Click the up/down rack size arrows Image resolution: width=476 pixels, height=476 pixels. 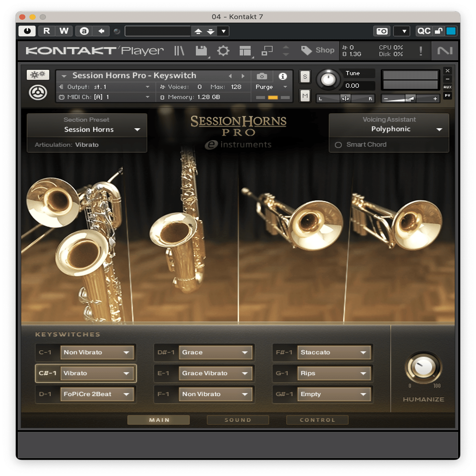(x=286, y=51)
